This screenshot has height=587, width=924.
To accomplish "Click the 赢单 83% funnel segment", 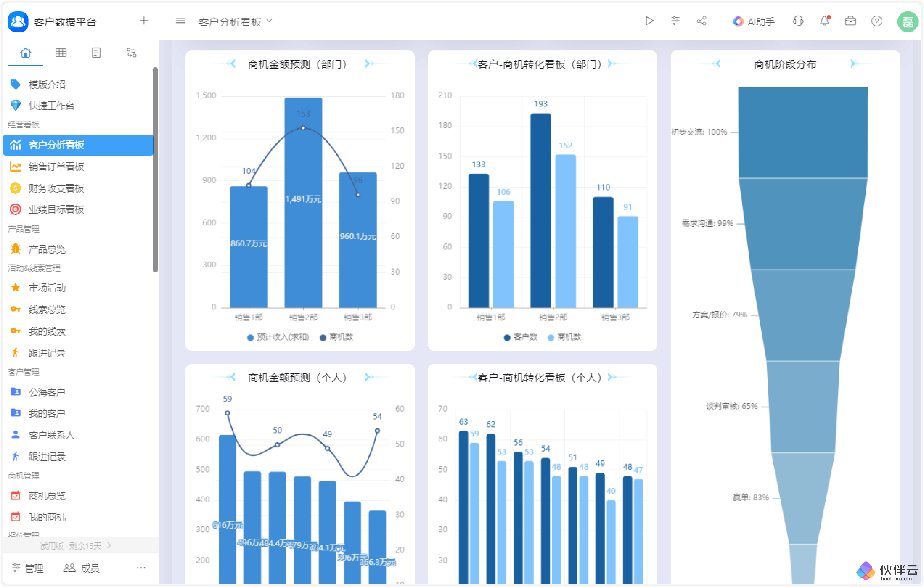I will 803,498.
